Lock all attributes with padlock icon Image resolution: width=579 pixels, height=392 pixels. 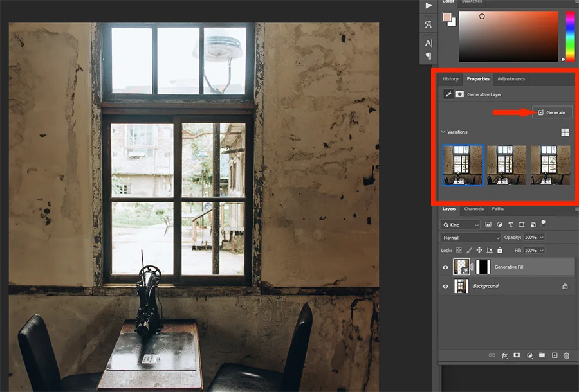500,250
